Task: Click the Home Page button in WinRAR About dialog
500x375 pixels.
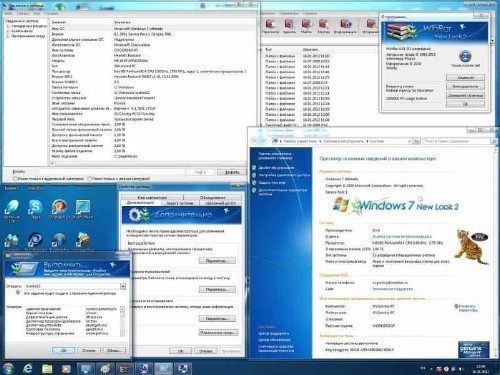Action: 465,95
